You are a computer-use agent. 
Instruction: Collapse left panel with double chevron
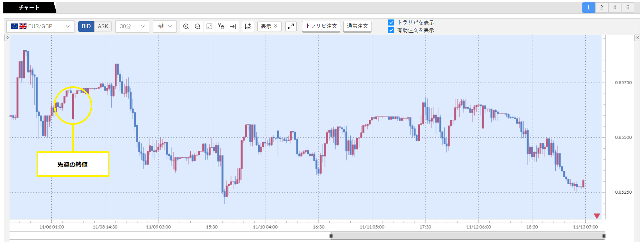coord(7,38)
